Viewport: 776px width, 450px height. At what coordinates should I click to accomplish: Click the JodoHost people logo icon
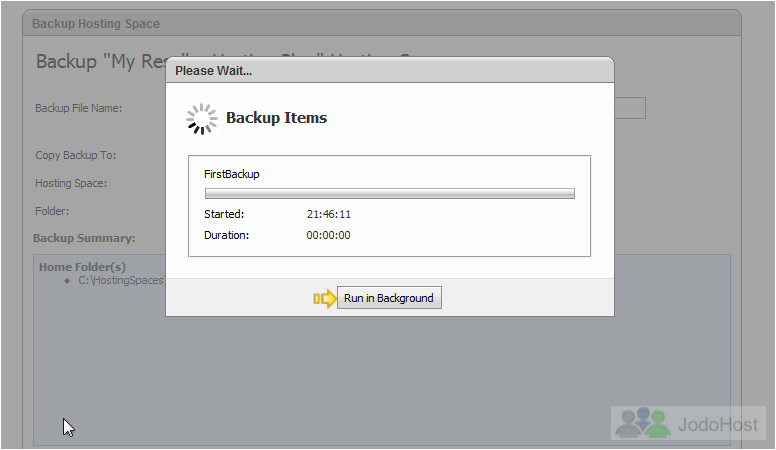point(643,423)
